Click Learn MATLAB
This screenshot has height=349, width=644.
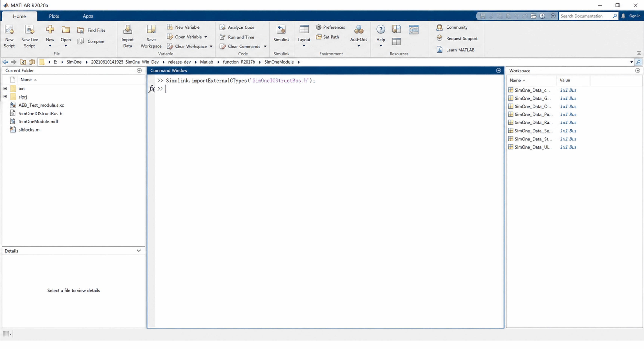[455, 50]
